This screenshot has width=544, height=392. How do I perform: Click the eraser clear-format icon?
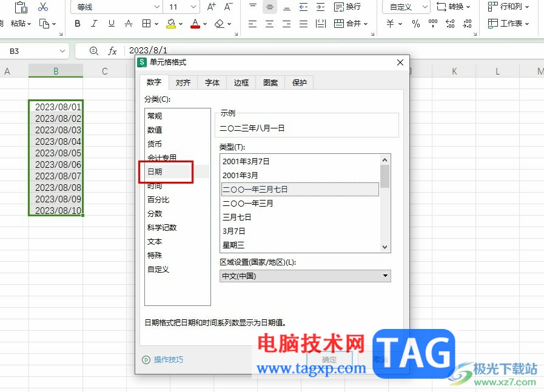point(220,24)
